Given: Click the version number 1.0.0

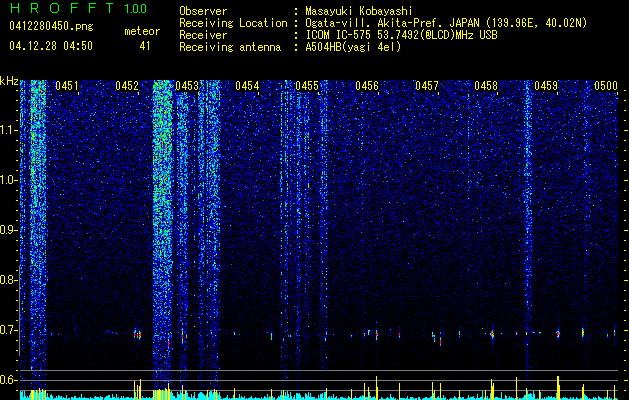Looking at the screenshot, I should tap(136, 9).
